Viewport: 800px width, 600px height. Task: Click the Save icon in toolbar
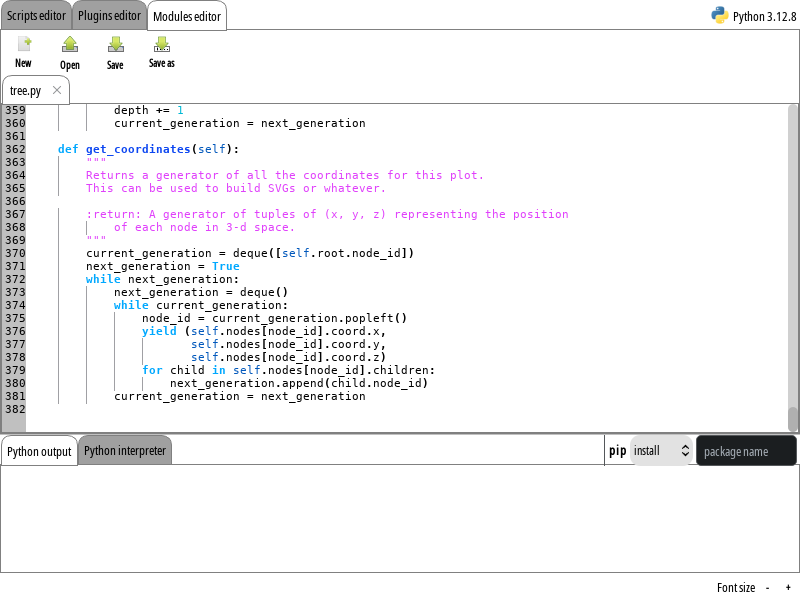coord(115,44)
